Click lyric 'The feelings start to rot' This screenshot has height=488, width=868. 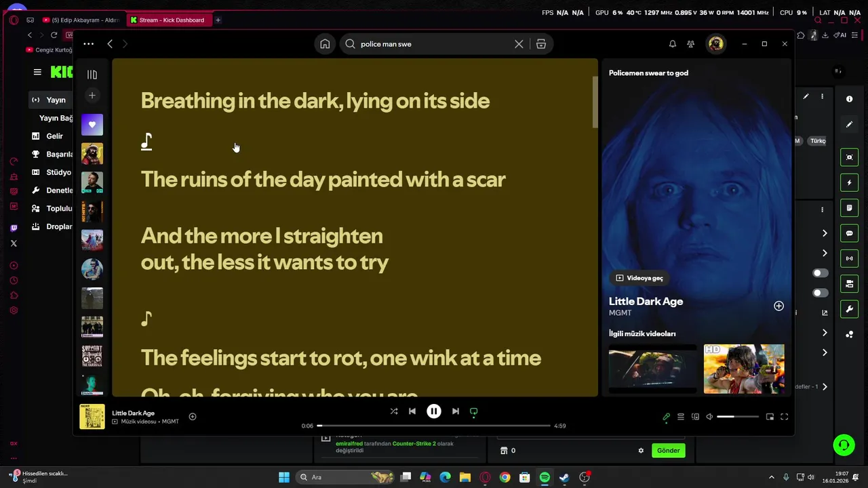[340, 358]
